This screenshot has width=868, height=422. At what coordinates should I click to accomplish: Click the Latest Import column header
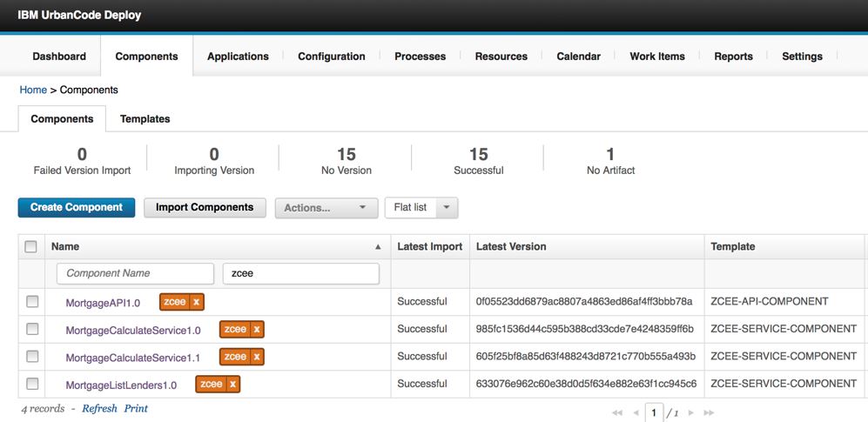point(430,246)
